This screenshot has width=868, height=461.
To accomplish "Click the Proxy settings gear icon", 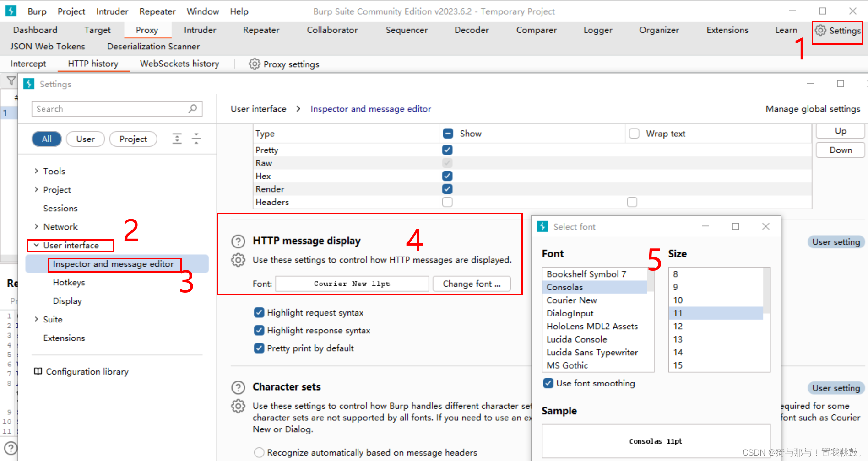I will 255,64.
